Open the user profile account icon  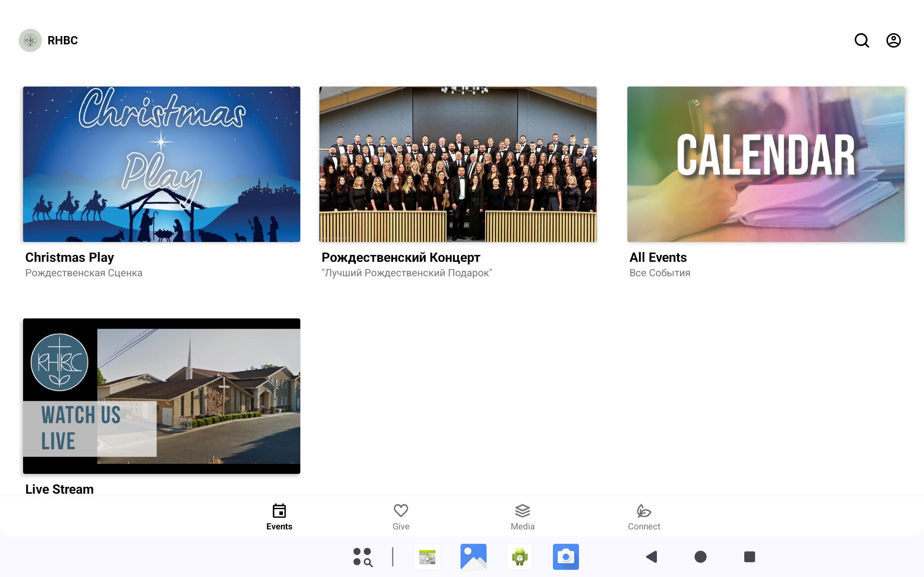pyautogui.click(x=893, y=40)
